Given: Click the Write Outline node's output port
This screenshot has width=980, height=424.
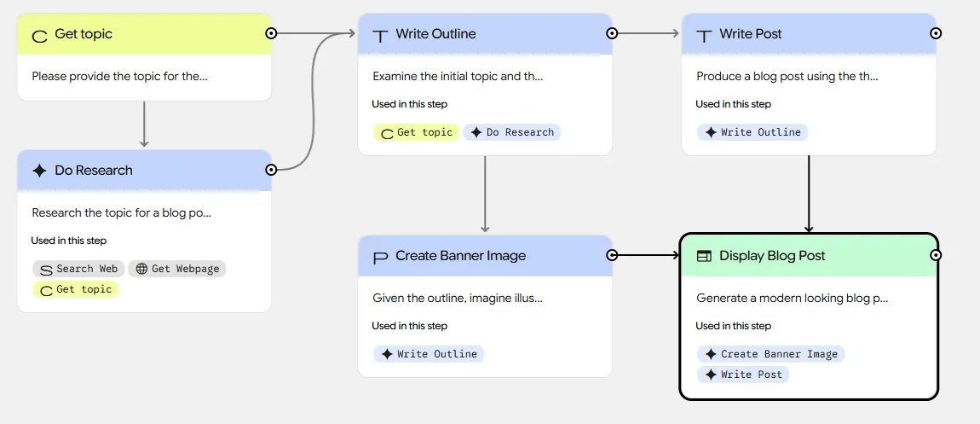Looking at the screenshot, I should (x=612, y=33).
